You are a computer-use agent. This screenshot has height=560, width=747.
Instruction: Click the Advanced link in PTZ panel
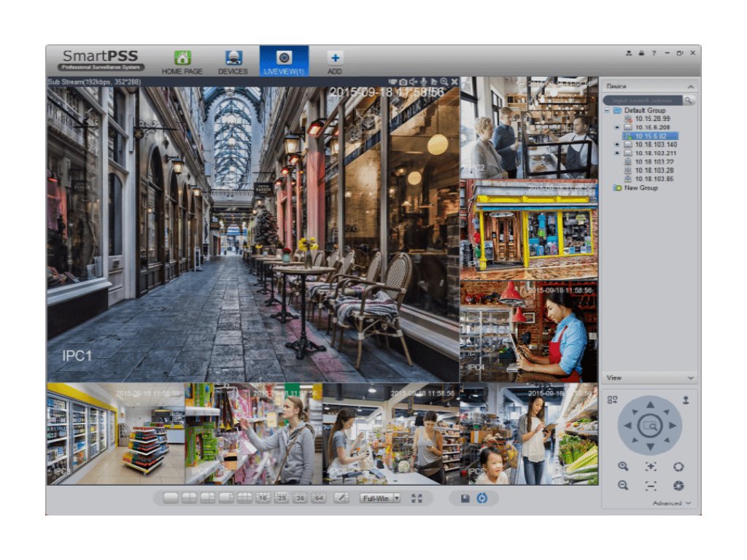pos(671,503)
